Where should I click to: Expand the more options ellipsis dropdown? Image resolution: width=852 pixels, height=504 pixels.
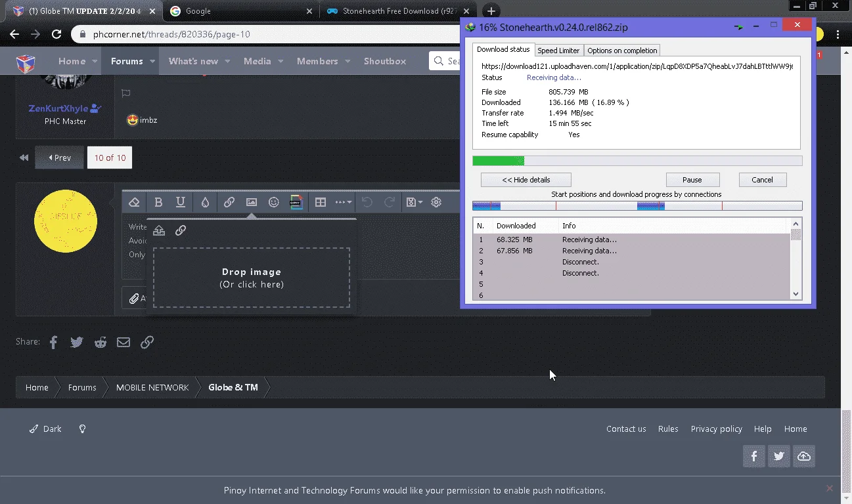(344, 202)
